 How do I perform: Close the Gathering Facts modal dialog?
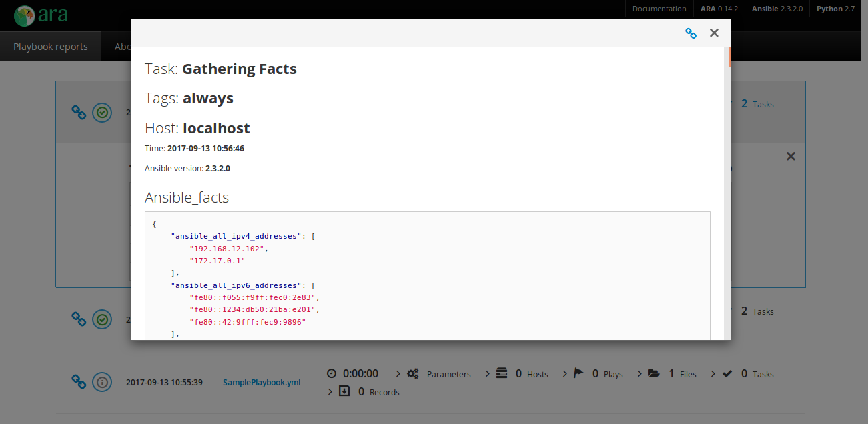coord(714,33)
